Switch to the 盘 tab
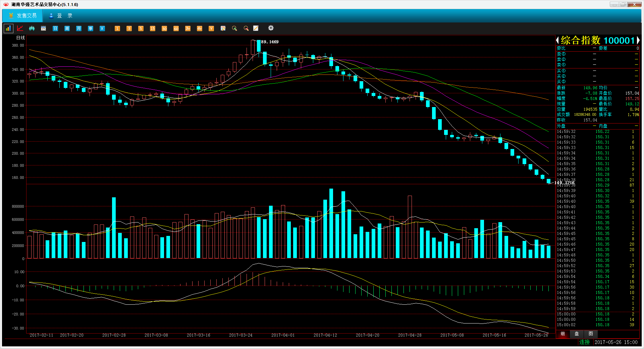The width and height of the screenshot is (644, 349). pyautogui.click(x=577, y=334)
